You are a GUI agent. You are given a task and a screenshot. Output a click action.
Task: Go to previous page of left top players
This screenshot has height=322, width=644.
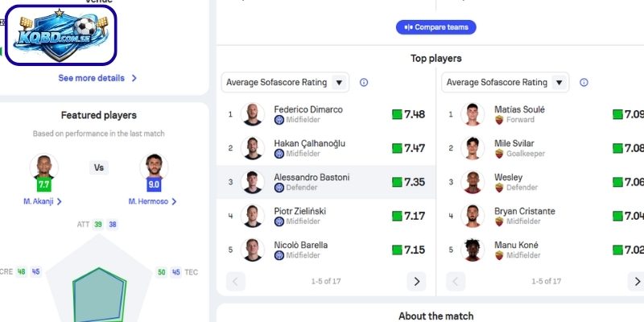point(236,281)
